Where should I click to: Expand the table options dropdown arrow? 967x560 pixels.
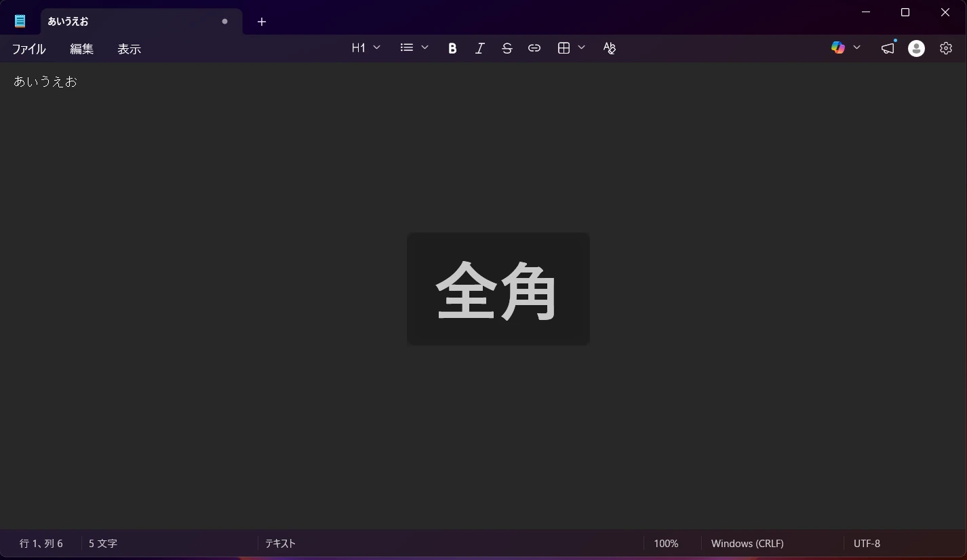pyautogui.click(x=581, y=47)
